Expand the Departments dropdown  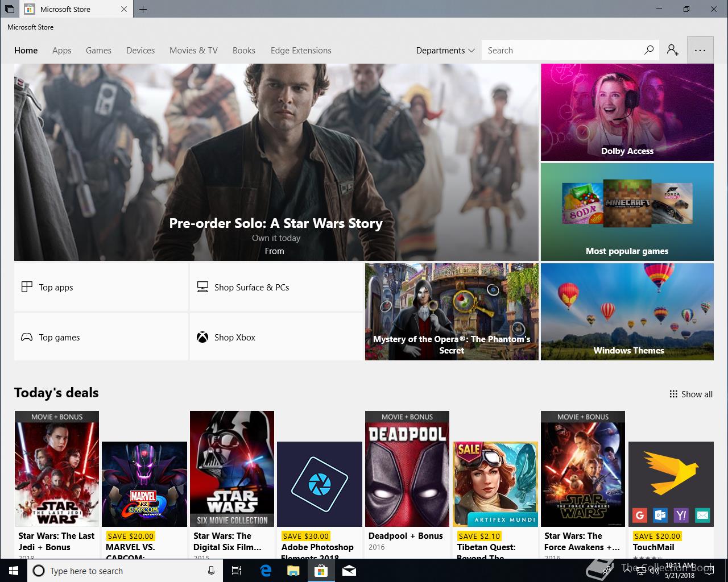pyautogui.click(x=445, y=50)
